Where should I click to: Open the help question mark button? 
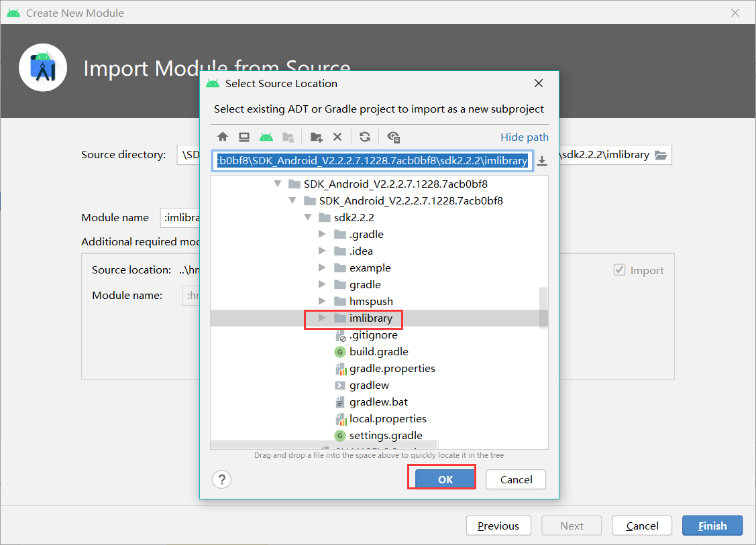coord(222,479)
